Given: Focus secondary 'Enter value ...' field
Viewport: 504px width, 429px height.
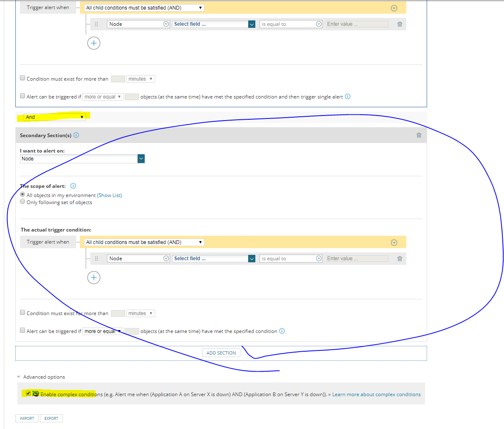Looking at the screenshot, I should [357, 259].
